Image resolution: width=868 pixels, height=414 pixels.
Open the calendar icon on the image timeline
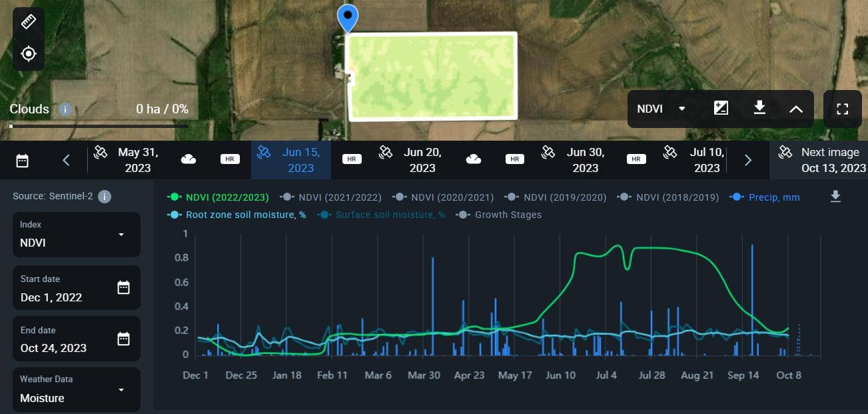pos(23,160)
